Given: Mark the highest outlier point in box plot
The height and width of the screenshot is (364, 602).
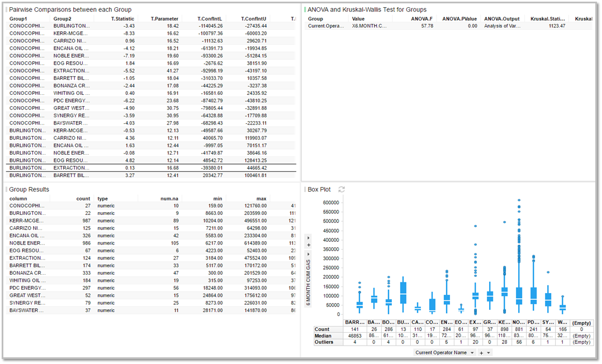Looking at the screenshot, I should pos(519,200).
